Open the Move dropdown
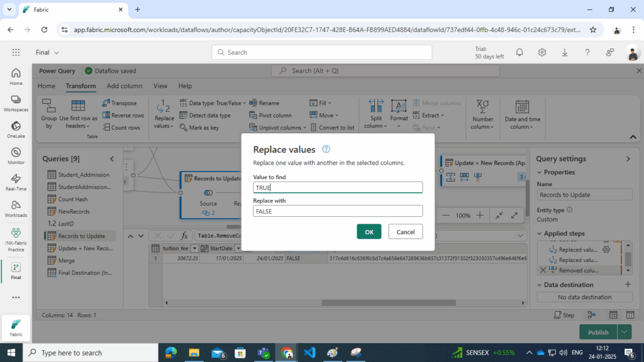Viewport: 644px width, 362px height. coord(324,116)
